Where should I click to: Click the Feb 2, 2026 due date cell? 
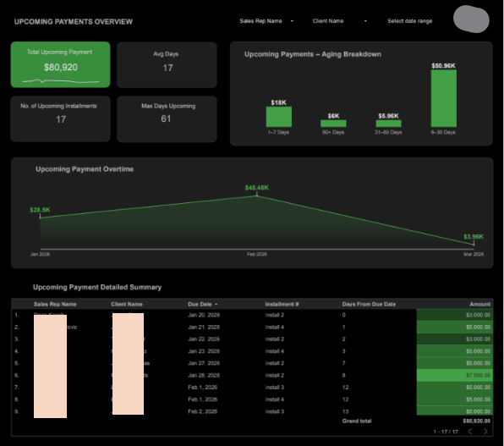pos(202,411)
